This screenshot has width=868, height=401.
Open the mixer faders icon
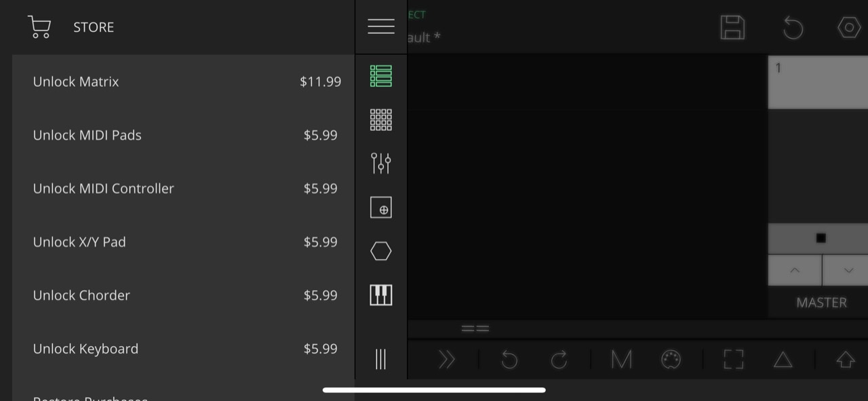point(381,164)
